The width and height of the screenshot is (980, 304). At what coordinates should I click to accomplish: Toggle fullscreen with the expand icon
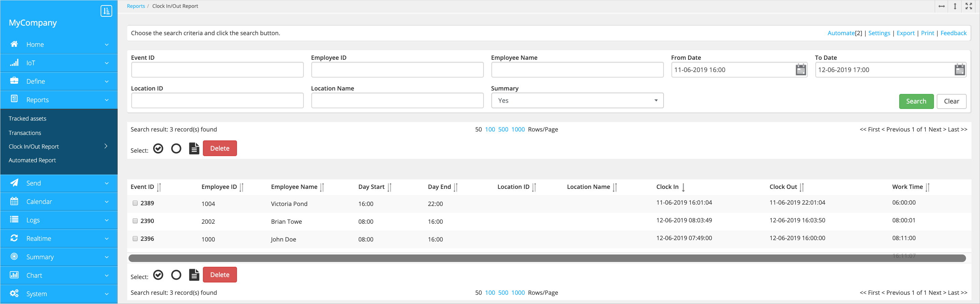(969, 6)
